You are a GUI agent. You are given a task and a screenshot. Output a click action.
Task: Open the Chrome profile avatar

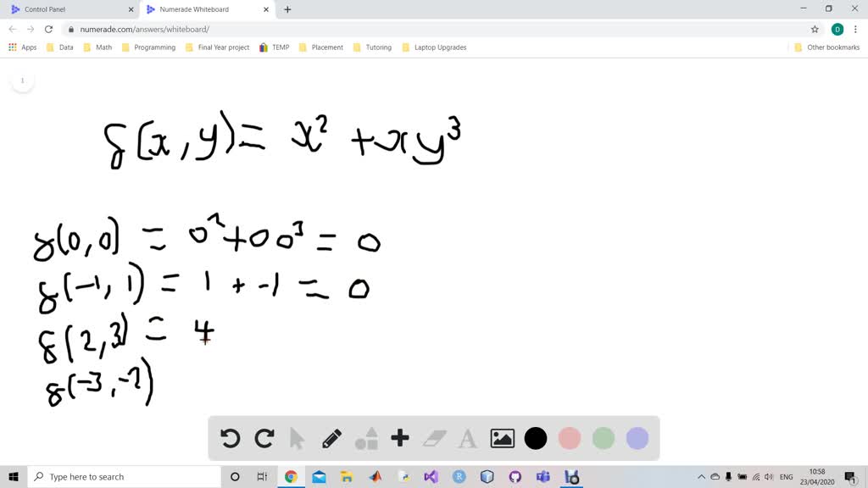click(x=837, y=30)
